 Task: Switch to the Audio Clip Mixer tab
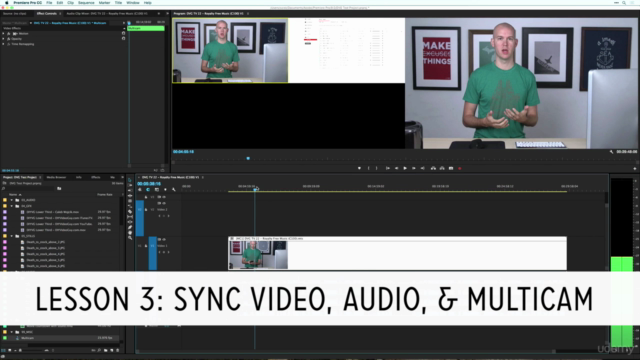107,13
